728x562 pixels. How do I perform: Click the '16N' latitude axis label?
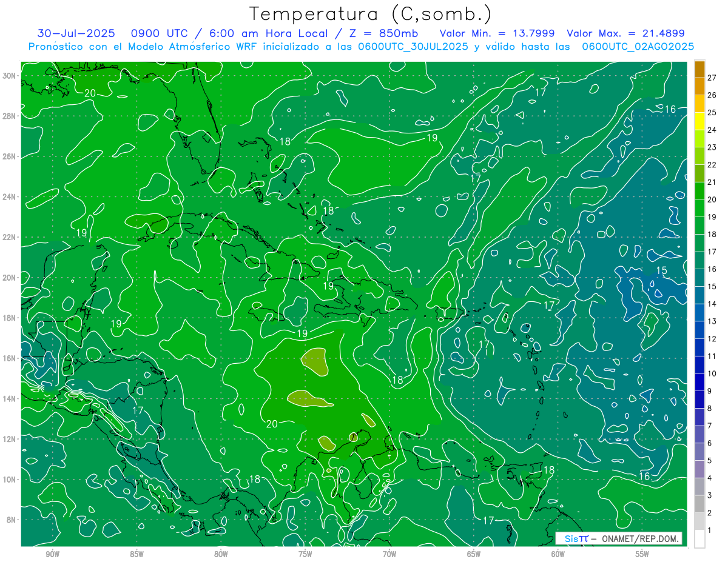9,358
